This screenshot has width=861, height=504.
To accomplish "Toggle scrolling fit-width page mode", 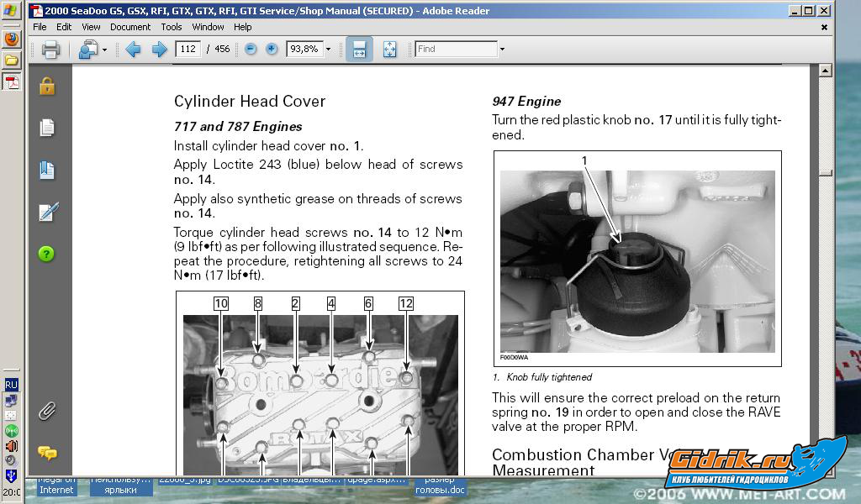I will 359,50.
